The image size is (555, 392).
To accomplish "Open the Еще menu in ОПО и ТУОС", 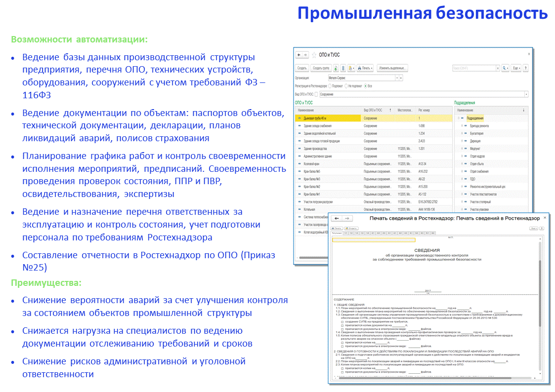I will coord(516,68).
